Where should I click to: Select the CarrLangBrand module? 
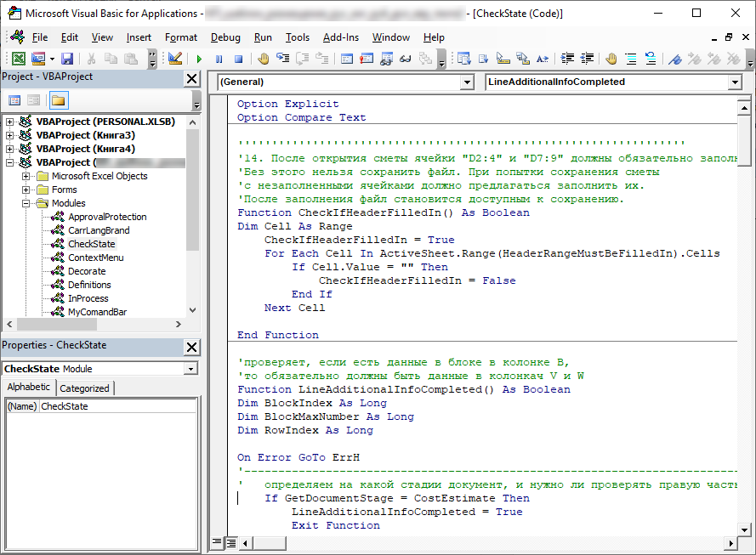[x=99, y=230]
